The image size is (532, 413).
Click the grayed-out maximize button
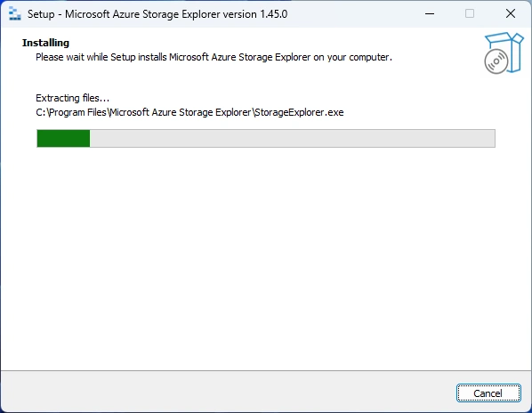click(x=470, y=14)
